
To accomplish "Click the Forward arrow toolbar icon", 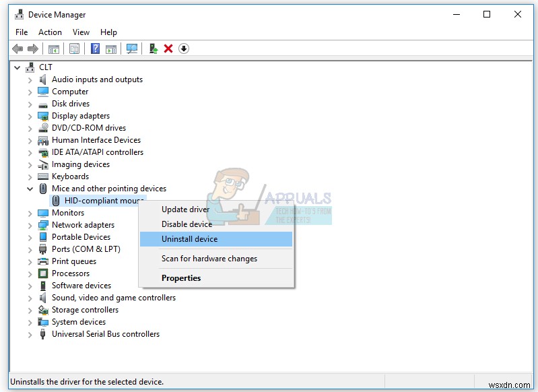I will coord(32,48).
